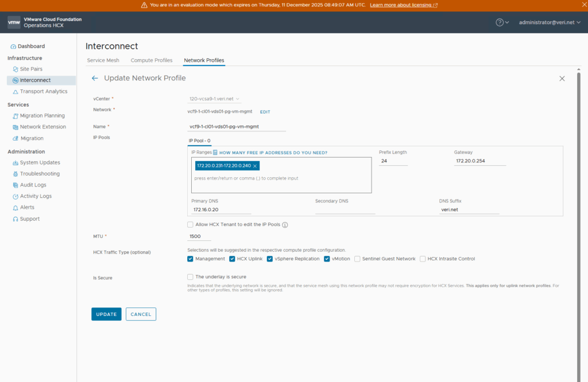Click the Migration Planning icon
The width and height of the screenshot is (588, 382).
pyautogui.click(x=16, y=116)
